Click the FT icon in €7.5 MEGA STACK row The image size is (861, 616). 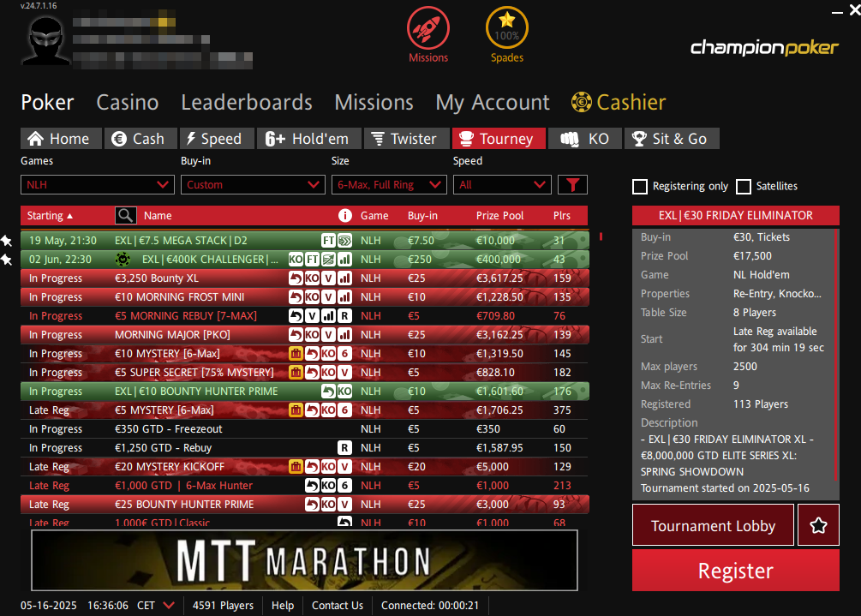point(328,241)
